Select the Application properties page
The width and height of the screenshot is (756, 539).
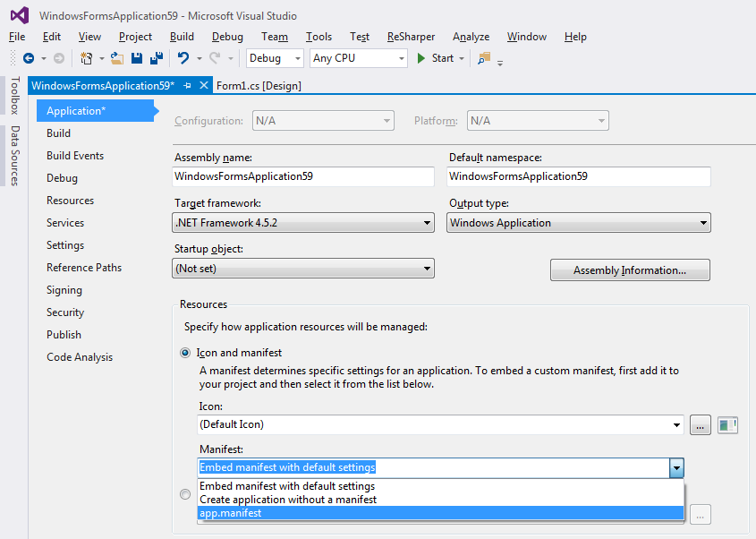coord(95,110)
